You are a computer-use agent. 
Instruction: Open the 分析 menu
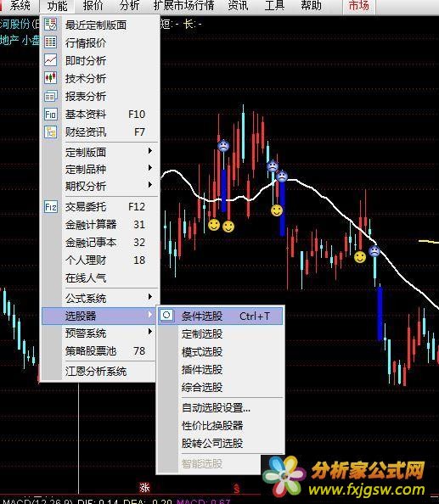tap(129, 5)
